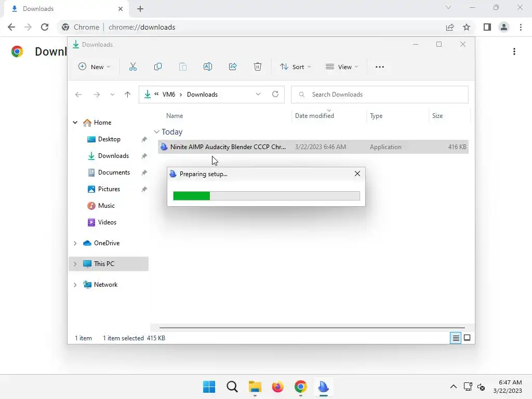Image resolution: width=532 pixels, height=399 pixels.
Task: Switch to the Chrome Downloads tab
Action: [66, 9]
